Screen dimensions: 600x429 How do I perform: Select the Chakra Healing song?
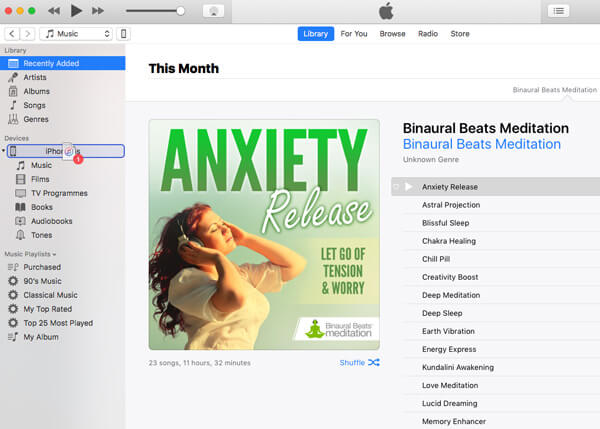tap(501, 241)
